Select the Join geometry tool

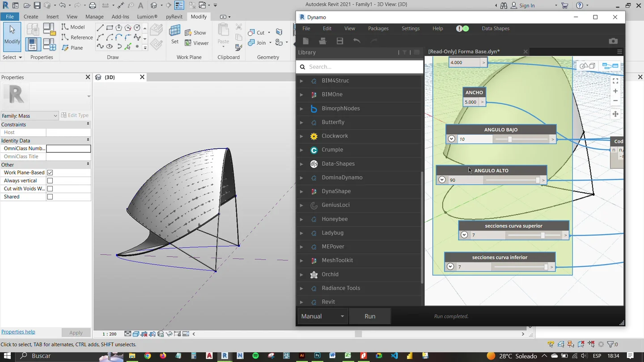257,42
